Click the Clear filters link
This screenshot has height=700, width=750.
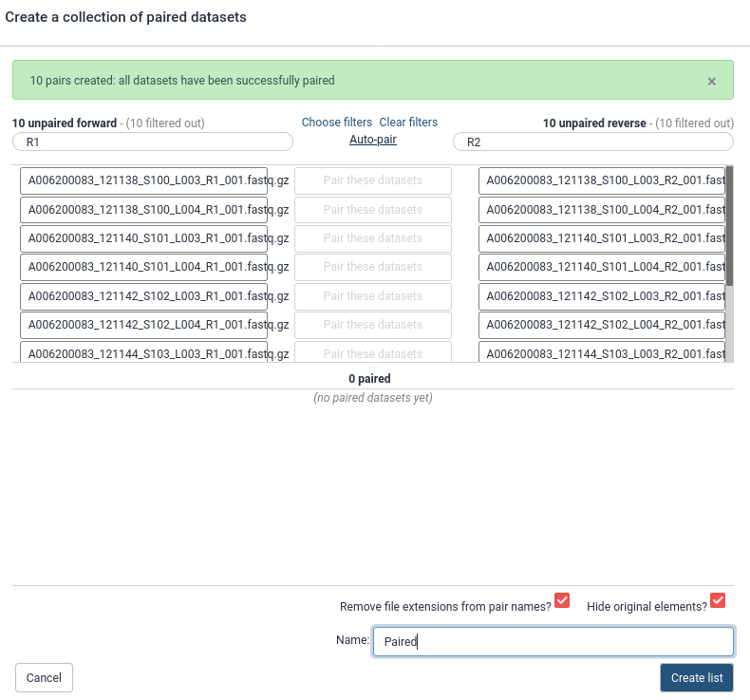408,123
